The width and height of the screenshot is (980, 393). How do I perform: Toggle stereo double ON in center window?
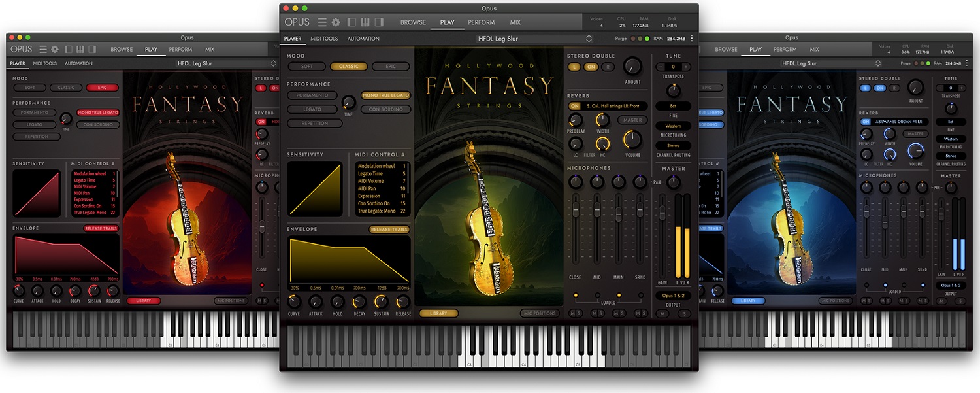click(x=591, y=67)
